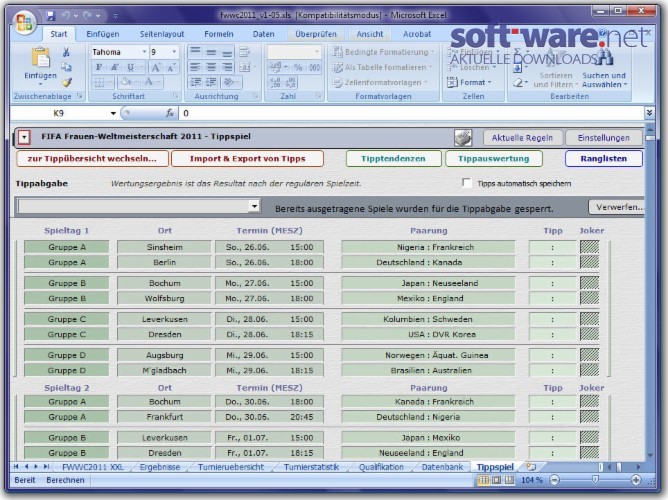Open the Office button menu

point(24,22)
